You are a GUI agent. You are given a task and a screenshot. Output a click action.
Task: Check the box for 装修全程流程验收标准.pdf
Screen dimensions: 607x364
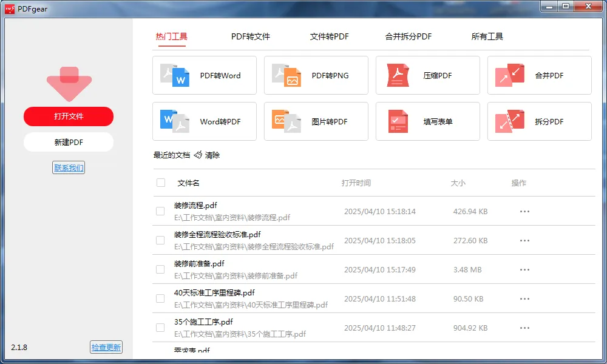(x=160, y=240)
